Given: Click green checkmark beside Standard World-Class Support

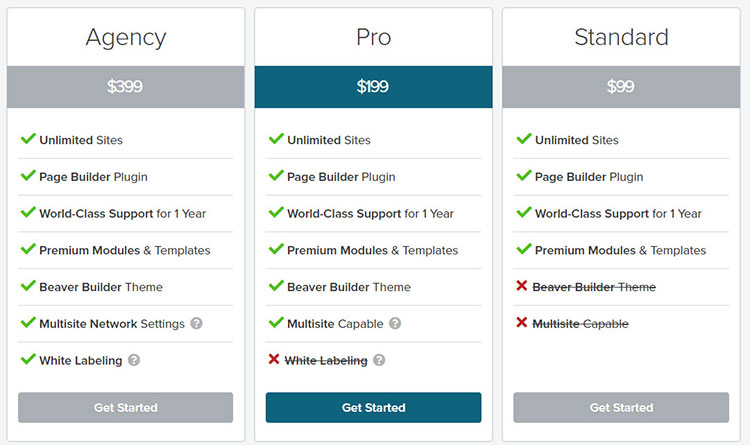Looking at the screenshot, I should [523, 213].
